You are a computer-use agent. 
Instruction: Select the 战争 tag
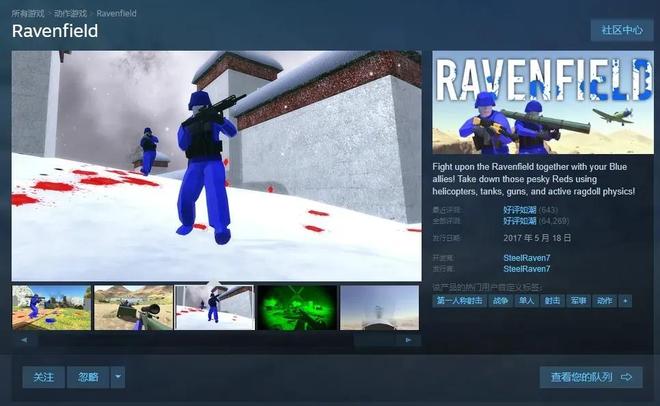tap(500, 301)
